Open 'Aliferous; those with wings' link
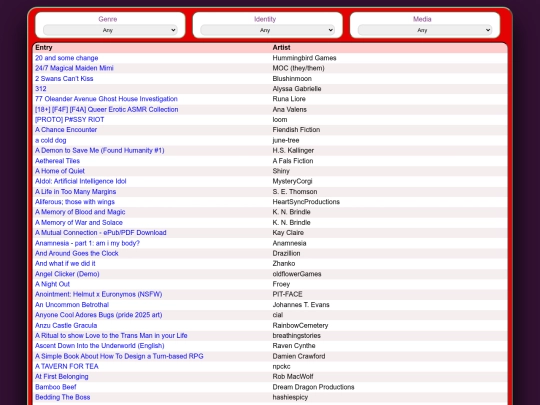 (75, 202)
